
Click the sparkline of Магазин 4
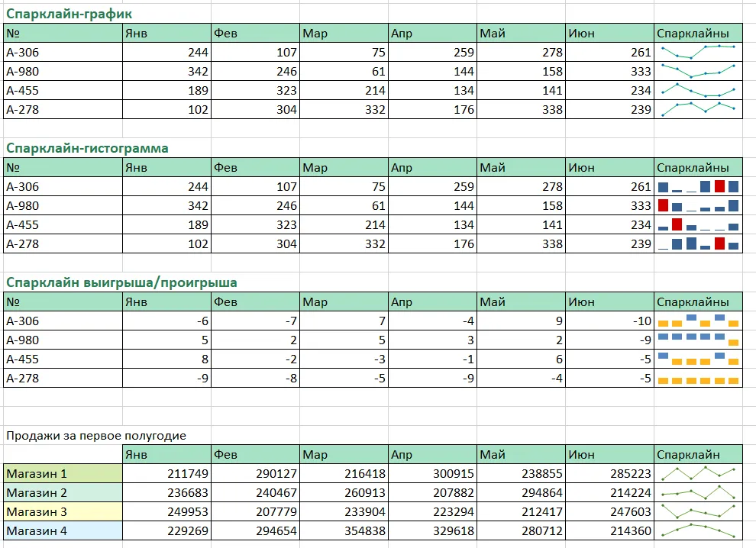click(x=698, y=530)
